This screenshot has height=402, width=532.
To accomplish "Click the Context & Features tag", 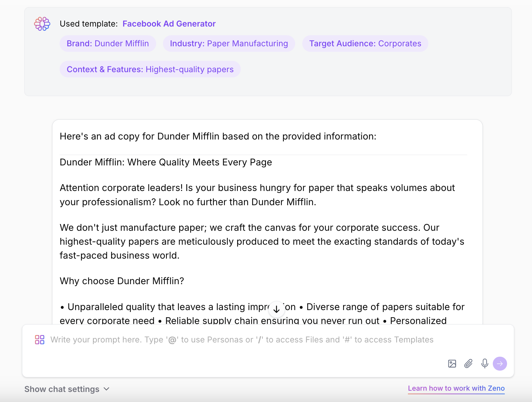I will pos(150,69).
